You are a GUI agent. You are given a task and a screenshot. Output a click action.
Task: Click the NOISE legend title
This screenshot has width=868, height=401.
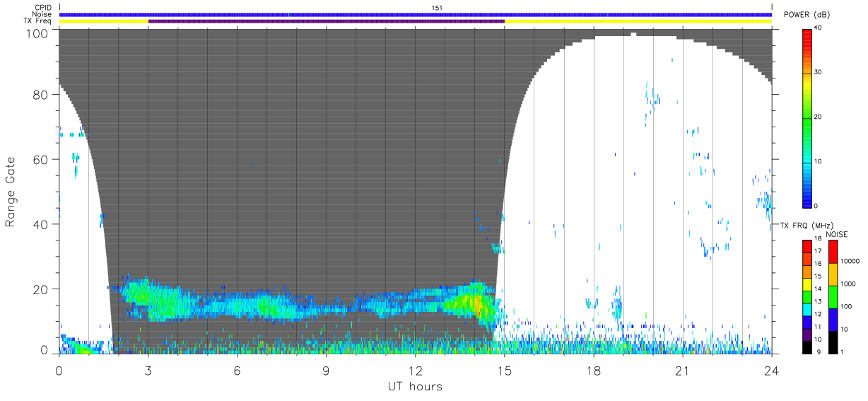point(837,233)
